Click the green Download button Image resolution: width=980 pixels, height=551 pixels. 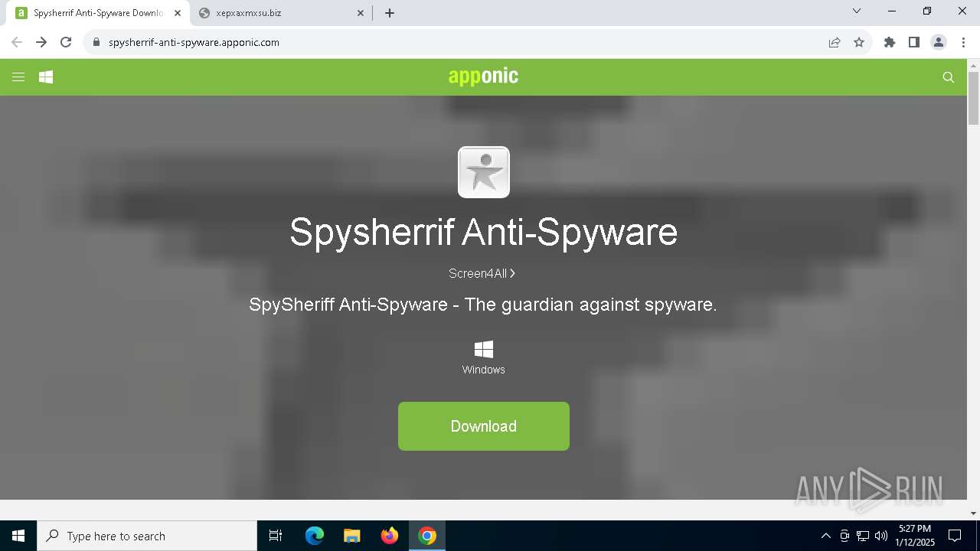(484, 426)
